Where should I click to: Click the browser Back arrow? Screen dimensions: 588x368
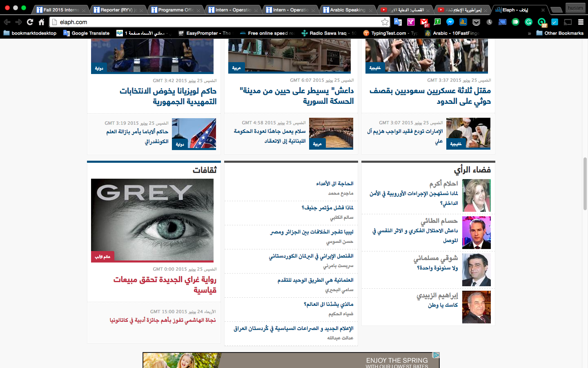(7, 22)
